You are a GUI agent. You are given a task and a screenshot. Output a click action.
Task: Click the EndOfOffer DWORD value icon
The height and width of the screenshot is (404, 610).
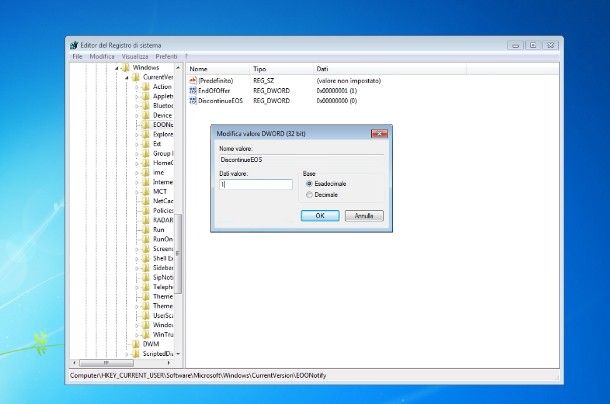coord(193,90)
